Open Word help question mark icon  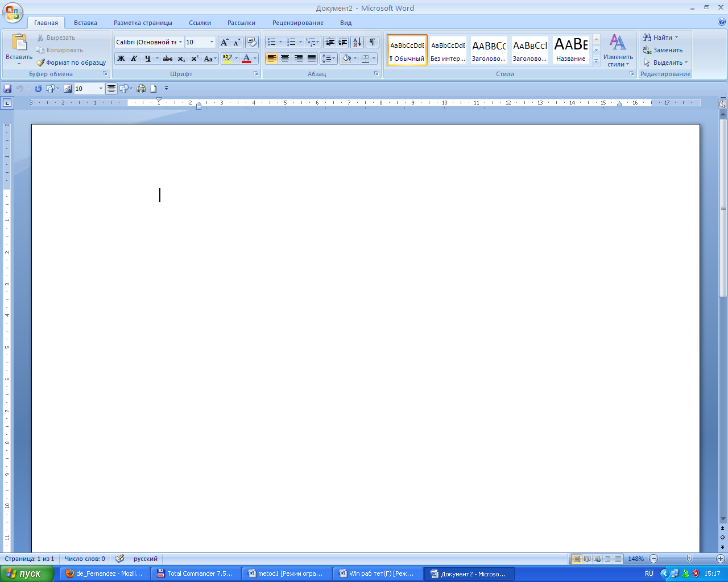pyautogui.click(x=722, y=22)
